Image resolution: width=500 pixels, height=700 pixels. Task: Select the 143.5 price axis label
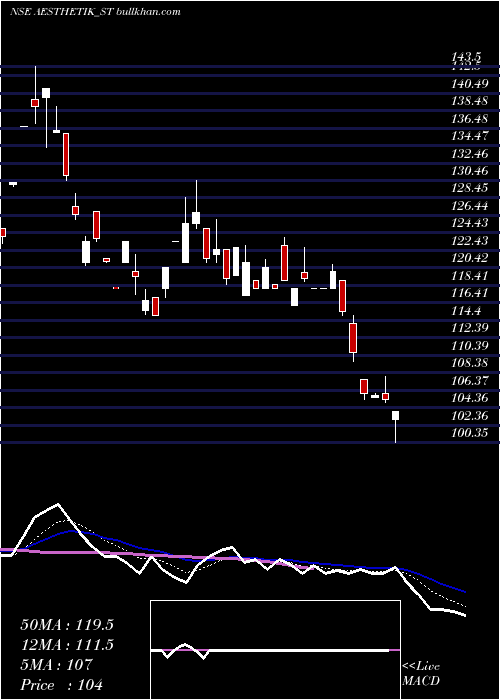466,57
